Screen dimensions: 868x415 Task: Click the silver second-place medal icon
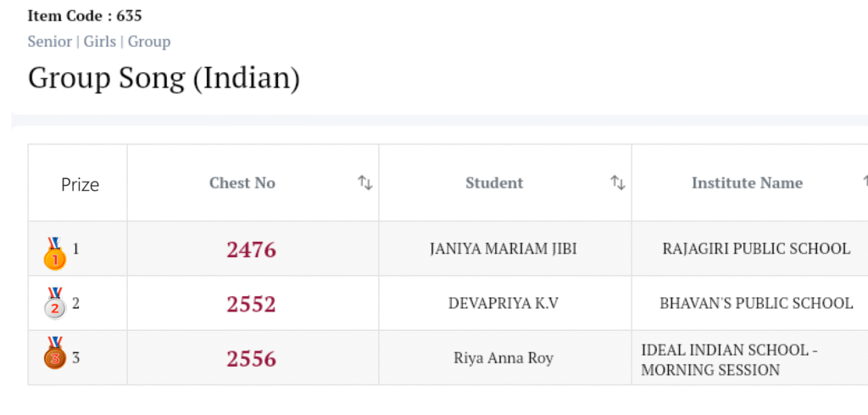54,304
